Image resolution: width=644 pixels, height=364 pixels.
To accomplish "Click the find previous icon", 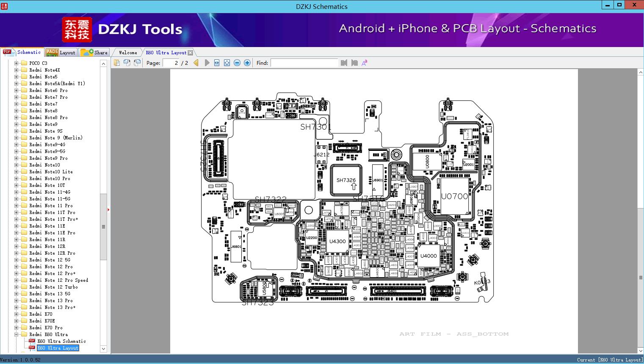I will pyautogui.click(x=344, y=63).
